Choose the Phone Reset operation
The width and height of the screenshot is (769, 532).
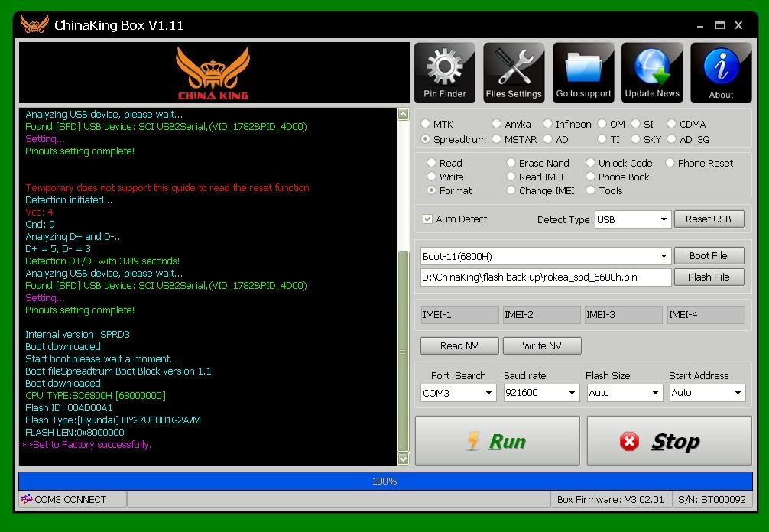[670, 162]
